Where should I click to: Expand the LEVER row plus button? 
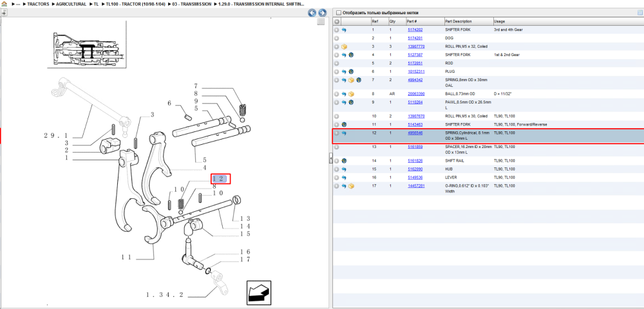[337, 178]
